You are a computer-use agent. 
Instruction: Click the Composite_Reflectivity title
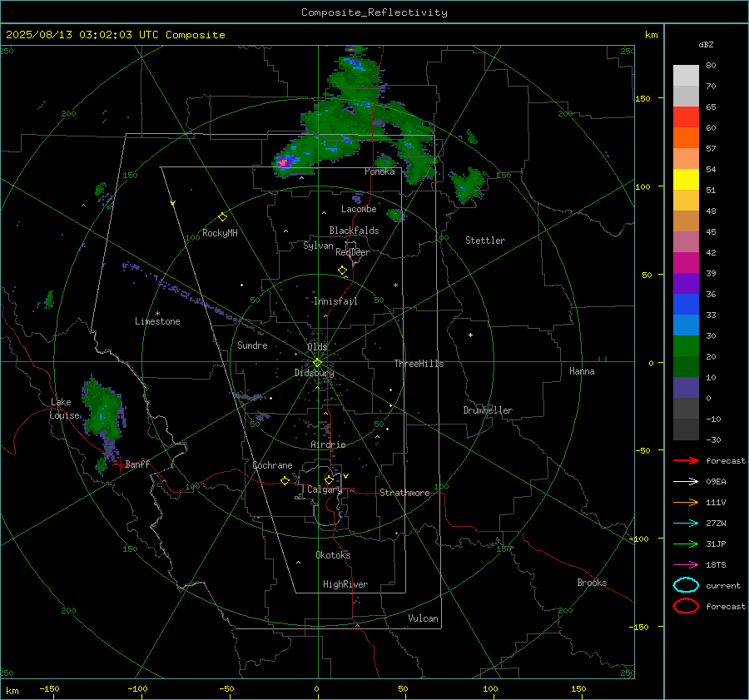[374, 12]
